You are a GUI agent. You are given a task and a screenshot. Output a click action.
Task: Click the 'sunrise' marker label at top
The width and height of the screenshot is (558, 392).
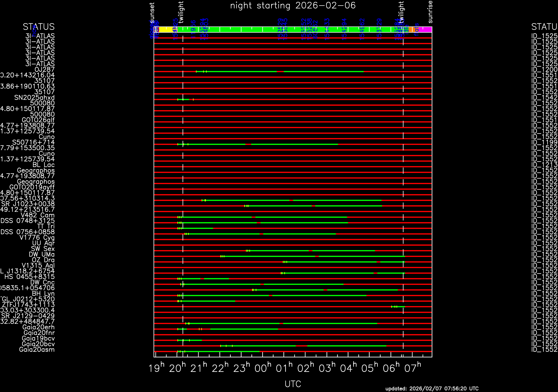pyautogui.click(x=430, y=12)
